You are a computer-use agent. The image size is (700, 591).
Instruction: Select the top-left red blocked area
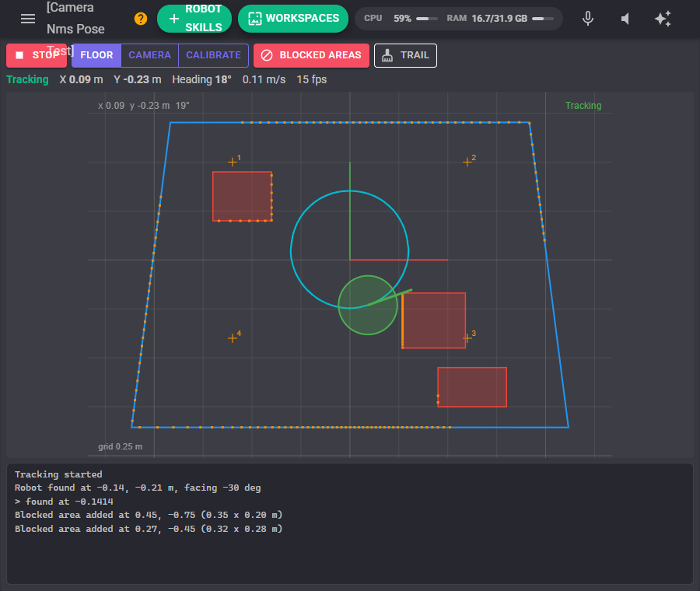click(x=243, y=197)
